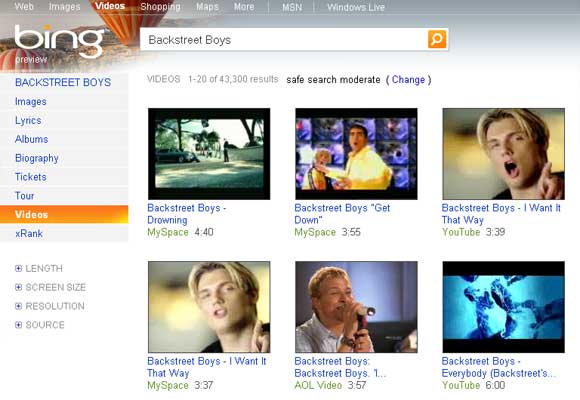Click the 4:40 duration text

[x=204, y=232]
